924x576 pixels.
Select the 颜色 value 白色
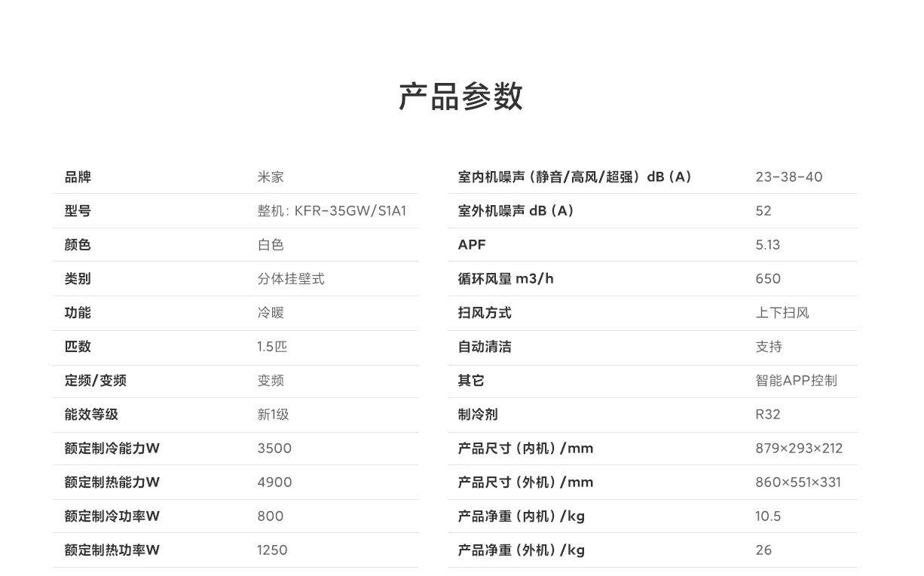pyautogui.click(x=271, y=245)
